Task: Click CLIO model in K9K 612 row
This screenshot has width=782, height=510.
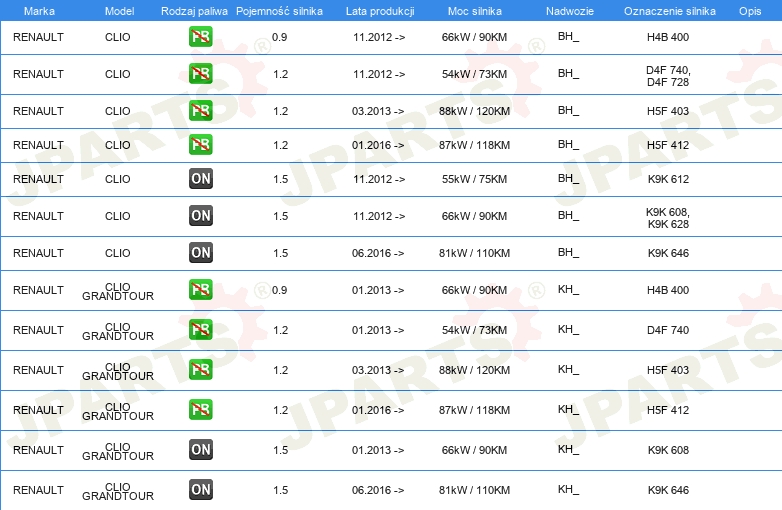Action: 118,179
